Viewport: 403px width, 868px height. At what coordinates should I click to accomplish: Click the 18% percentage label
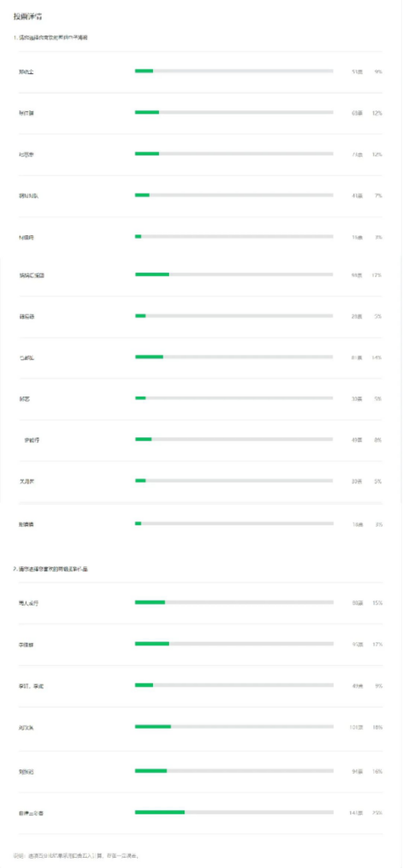(x=377, y=727)
